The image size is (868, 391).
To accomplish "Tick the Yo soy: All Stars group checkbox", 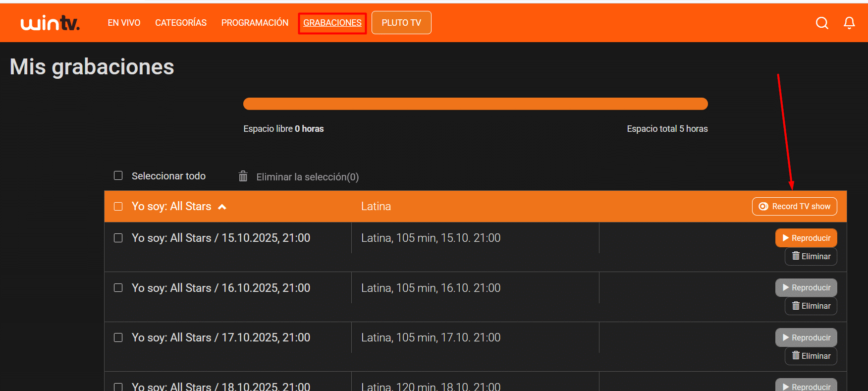I will point(118,207).
